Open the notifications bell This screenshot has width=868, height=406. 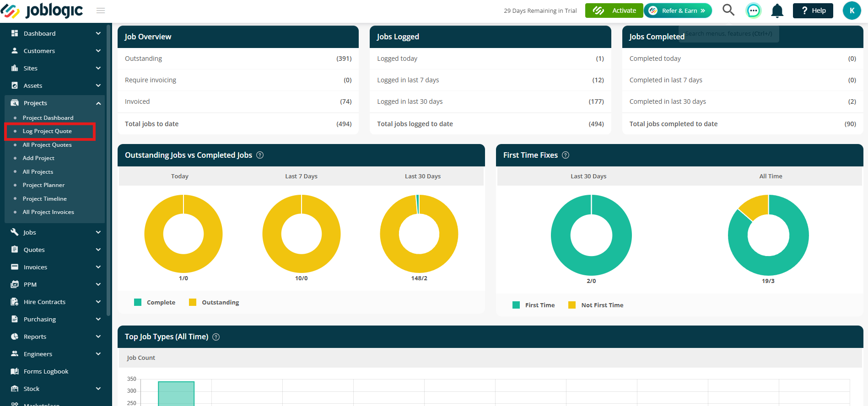[x=777, y=11]
